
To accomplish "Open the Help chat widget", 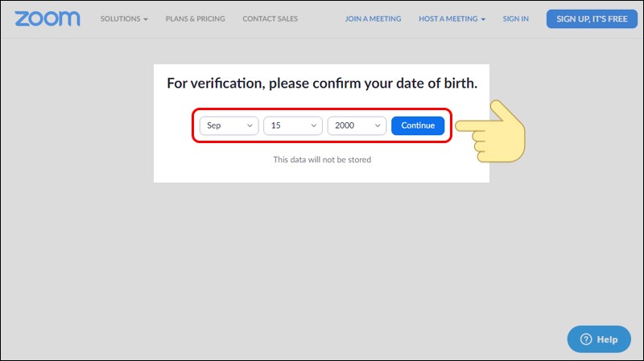I will click(599, 339).
